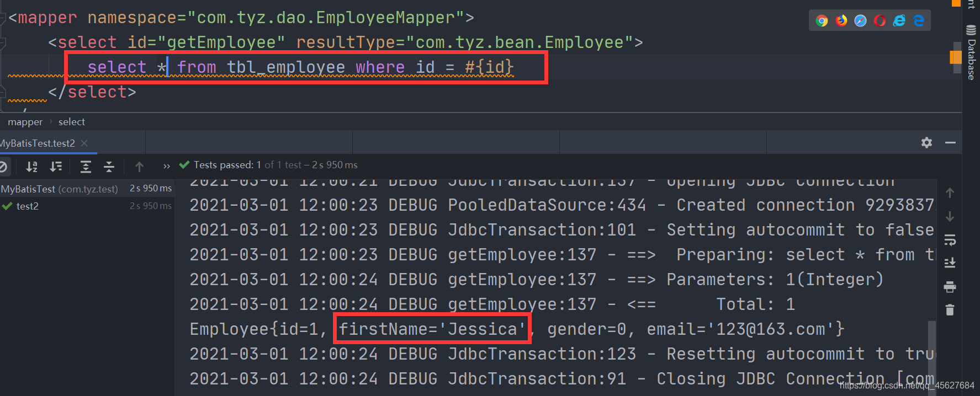Select MyBatisTest node in test tree
This screenshot has height=396, width=980.
click(87, 189)
